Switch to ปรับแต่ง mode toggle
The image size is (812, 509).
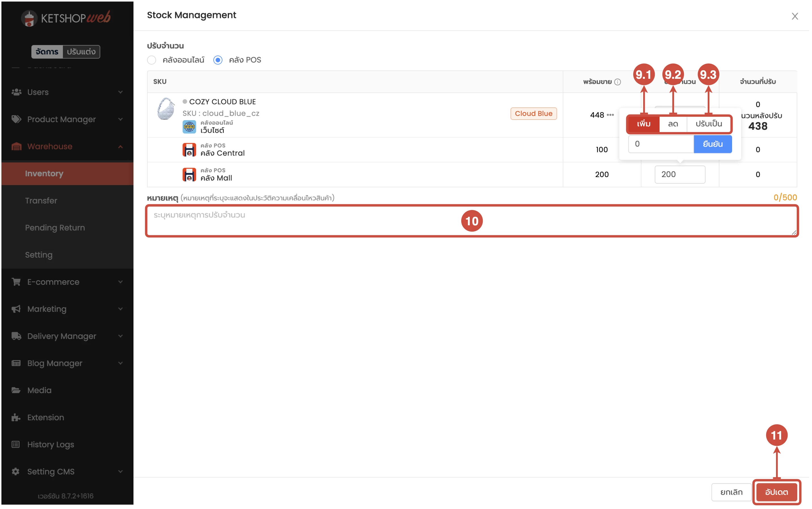pos(81,52)
